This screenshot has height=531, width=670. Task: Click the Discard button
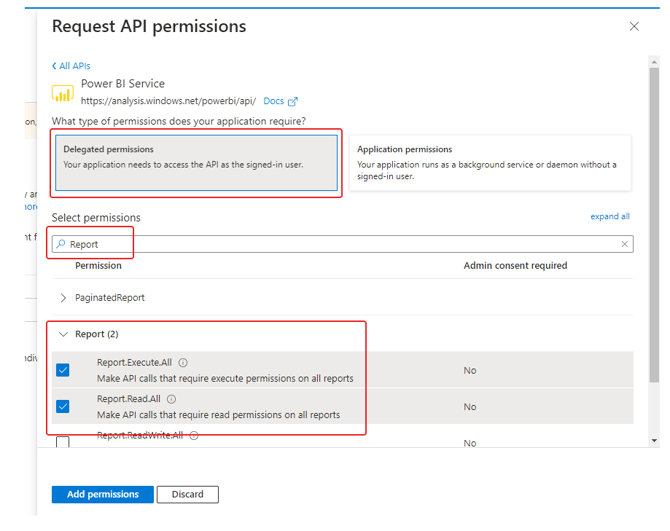click(187, 494)
